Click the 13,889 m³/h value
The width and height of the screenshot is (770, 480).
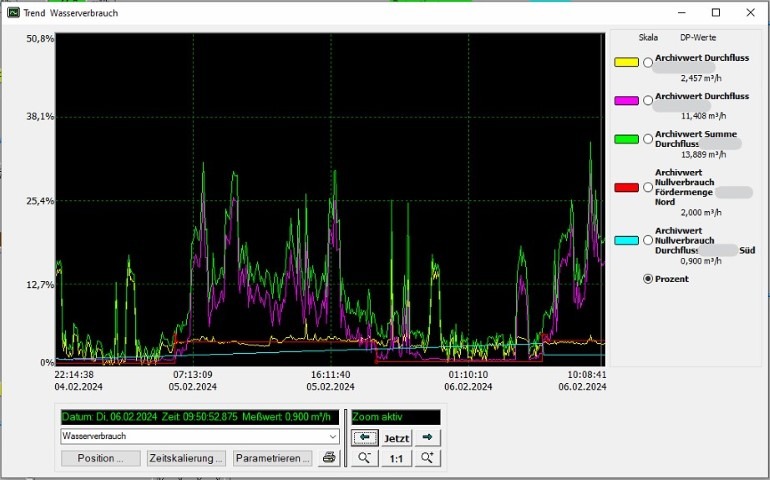click(x=703, y=154)
